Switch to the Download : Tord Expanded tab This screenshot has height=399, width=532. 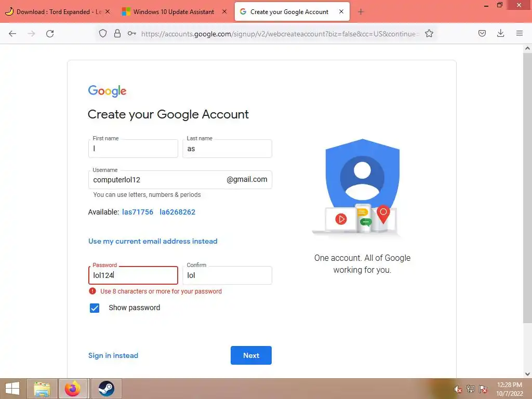[x=58, y=11]
